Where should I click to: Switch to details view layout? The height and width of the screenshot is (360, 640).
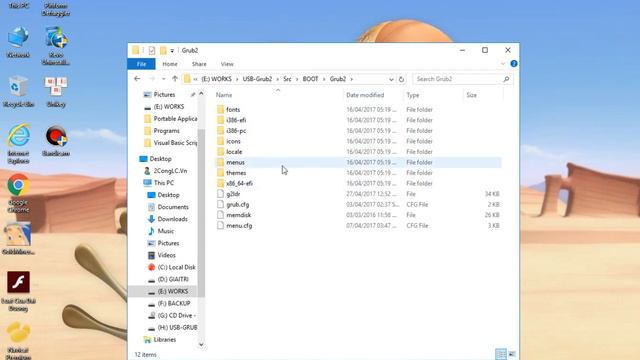500,354
